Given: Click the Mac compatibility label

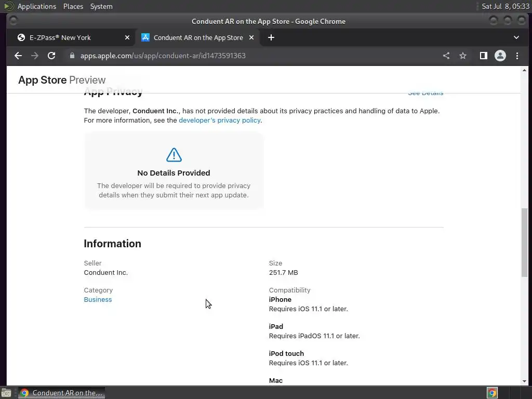Looking at the screenshot, I should tap(275, 381).
